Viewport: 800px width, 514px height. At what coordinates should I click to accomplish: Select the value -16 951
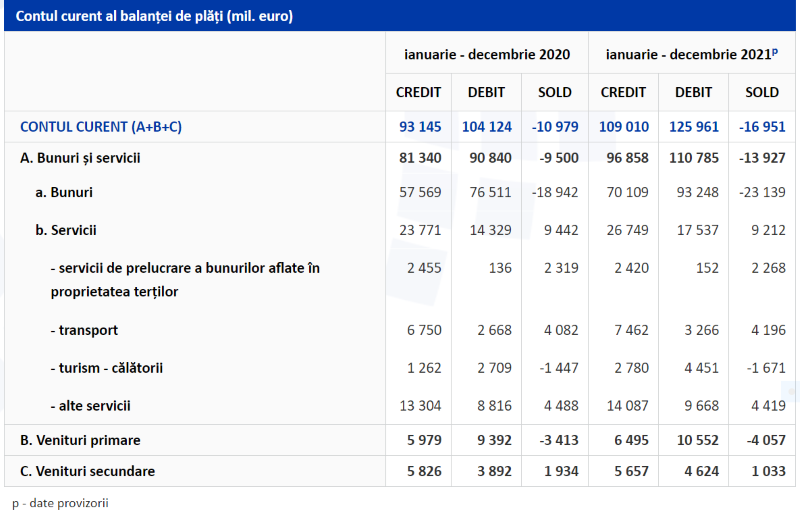point(762,127)
